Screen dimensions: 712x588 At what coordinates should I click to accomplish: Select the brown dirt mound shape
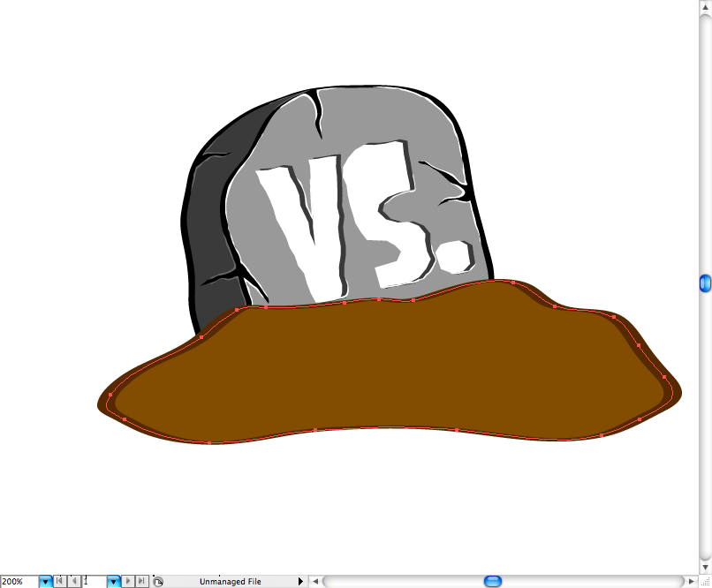point(389,371)
